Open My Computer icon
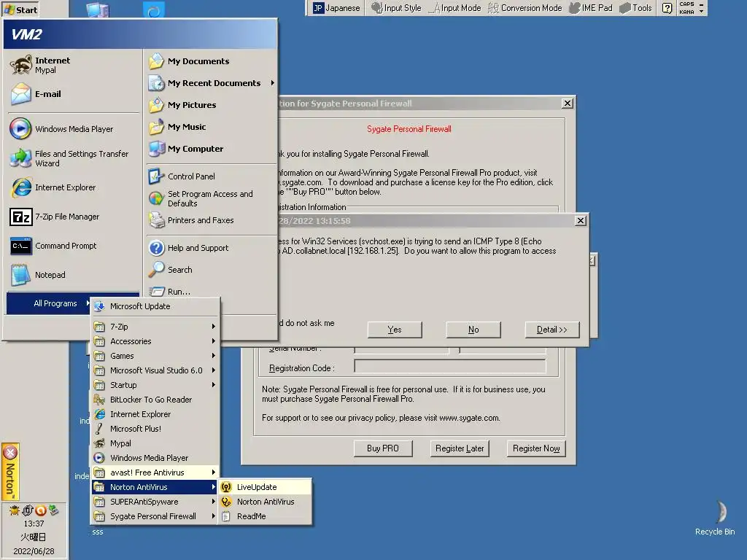747x560 pixels. (x=156, y=149)
